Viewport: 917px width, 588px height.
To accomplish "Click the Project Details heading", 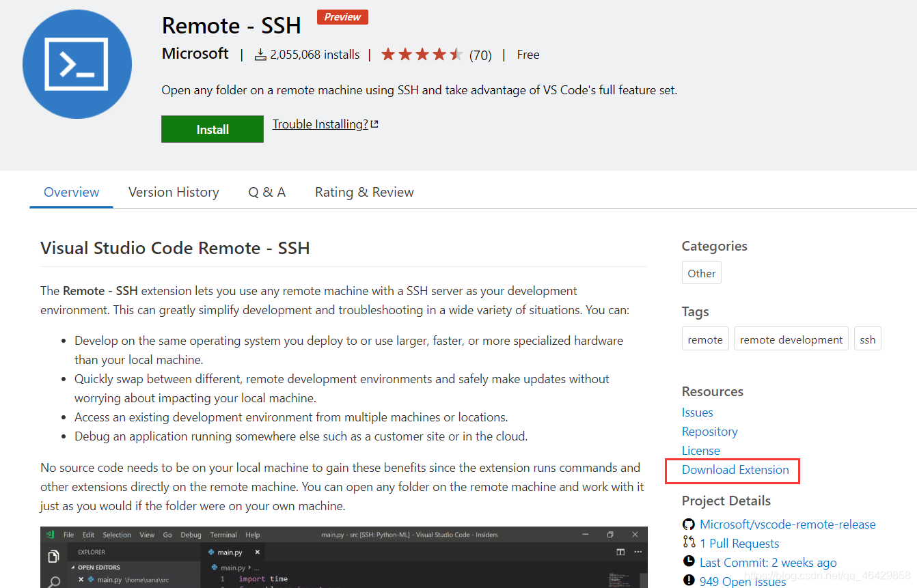I will [726, 501].
